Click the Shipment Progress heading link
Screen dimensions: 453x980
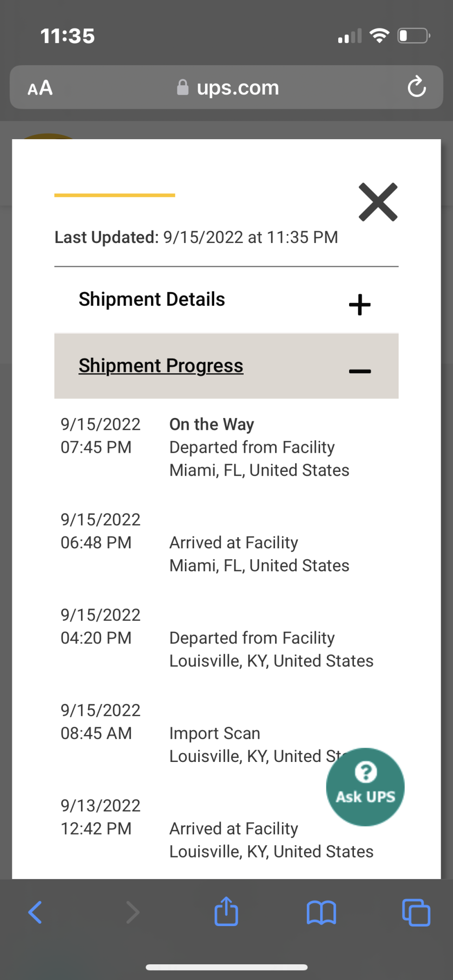(161, 366)
